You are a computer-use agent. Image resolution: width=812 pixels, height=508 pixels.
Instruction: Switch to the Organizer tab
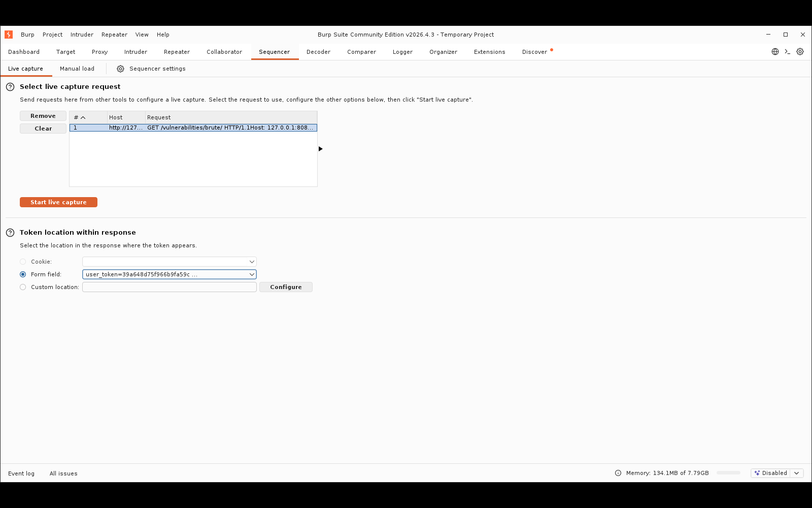(443, 52)
